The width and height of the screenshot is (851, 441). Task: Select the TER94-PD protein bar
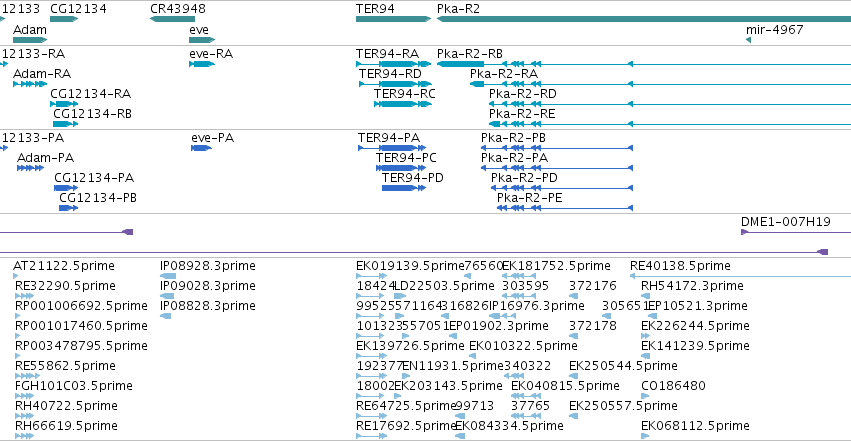404,188
